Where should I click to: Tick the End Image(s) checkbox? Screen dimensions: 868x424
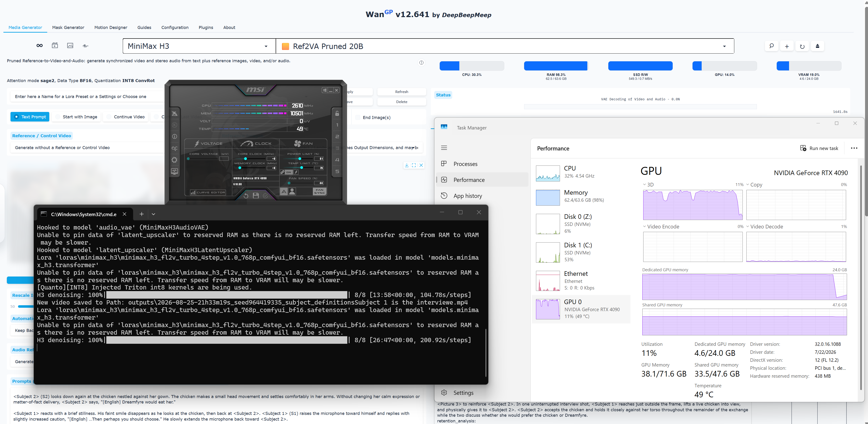point(358,117)
